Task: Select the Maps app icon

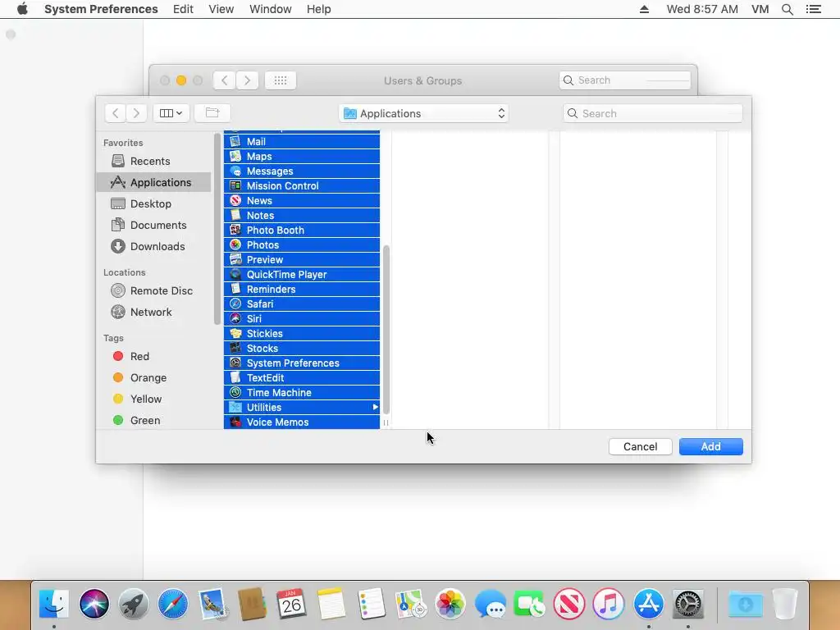Action: coord(235,157)
